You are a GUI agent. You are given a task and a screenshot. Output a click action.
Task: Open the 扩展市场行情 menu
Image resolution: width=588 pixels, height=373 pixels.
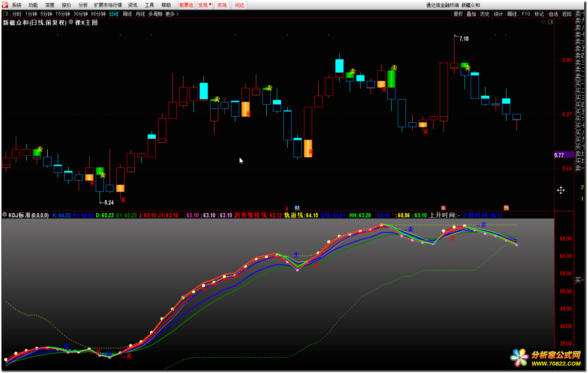108,5
